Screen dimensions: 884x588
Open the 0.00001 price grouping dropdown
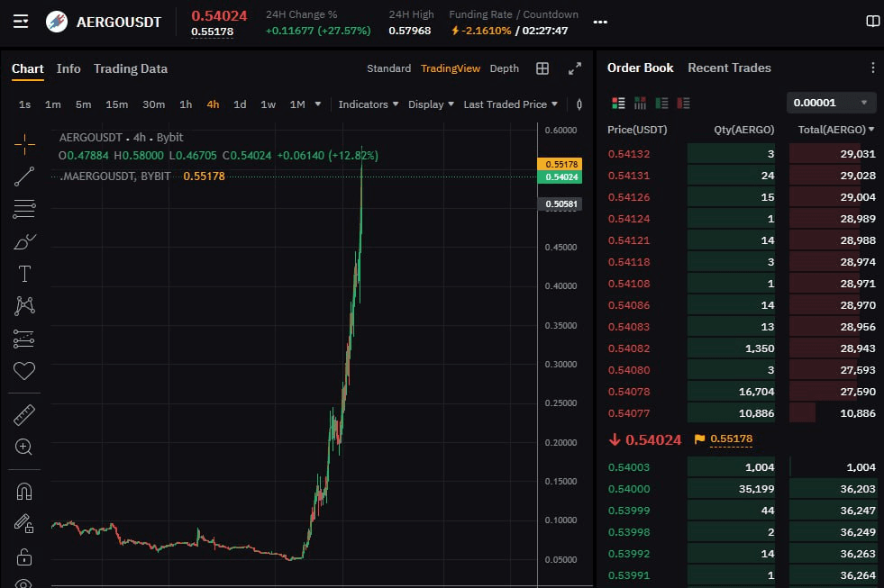coord(831,103)
